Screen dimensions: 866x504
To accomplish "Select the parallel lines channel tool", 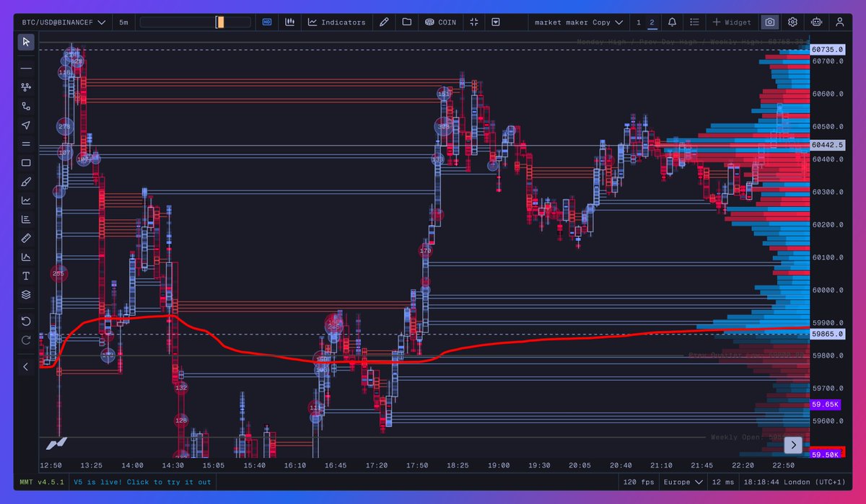I will 26,144.
